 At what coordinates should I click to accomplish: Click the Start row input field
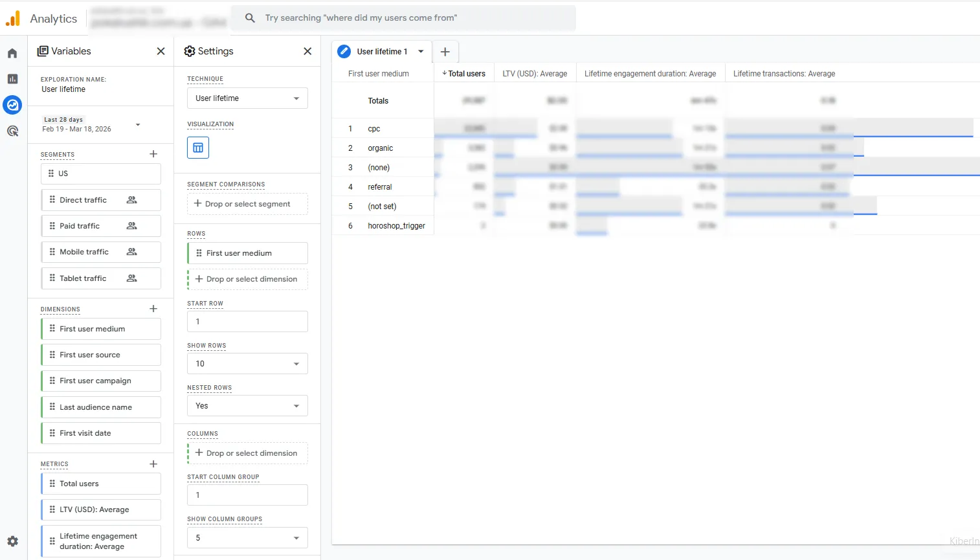[x=247, y=322]
